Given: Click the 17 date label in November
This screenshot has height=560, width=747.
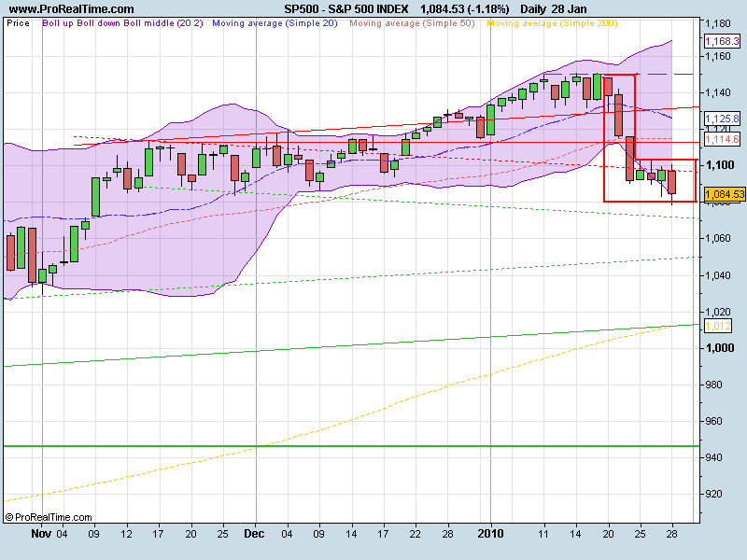Looking at the screenshot, I should tap(158, 534).
